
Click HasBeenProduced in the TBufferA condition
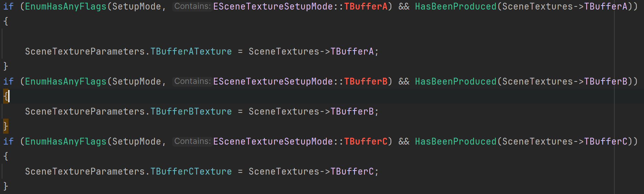[x=455, y=6]
